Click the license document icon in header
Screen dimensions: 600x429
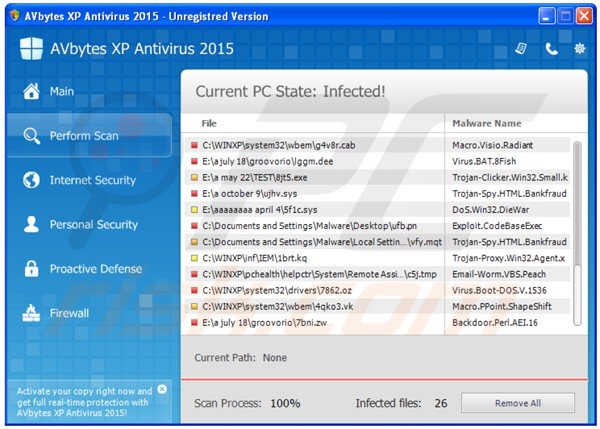tap(521, 48)
